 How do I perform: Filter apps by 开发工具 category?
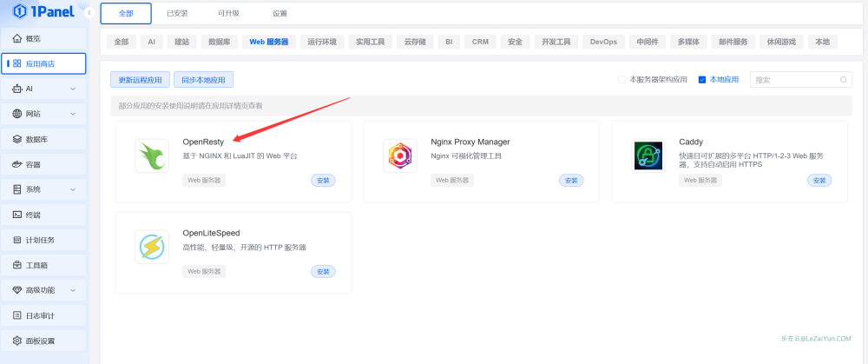(x=556, y=42)
